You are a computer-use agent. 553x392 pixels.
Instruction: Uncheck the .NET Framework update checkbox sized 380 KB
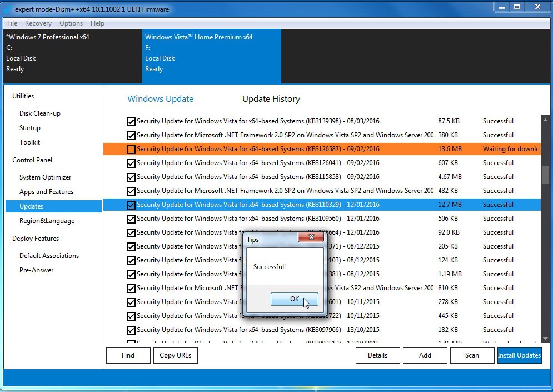click(131, 135)
